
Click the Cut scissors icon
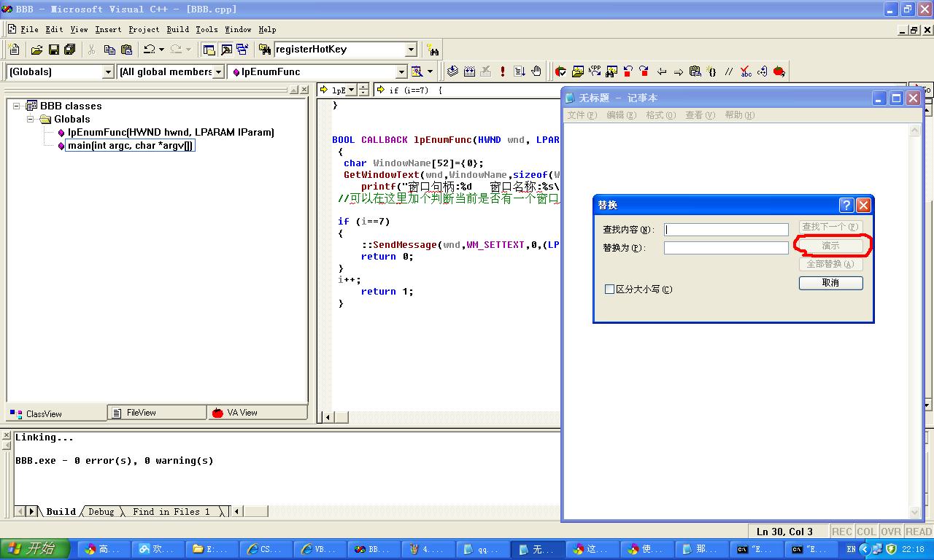[92, 50]
